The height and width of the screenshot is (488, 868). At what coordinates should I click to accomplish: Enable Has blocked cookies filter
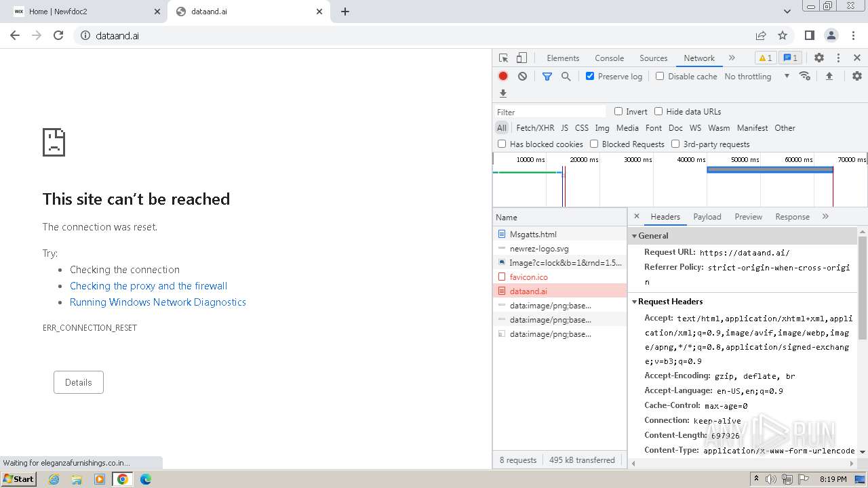pos(502,144)
